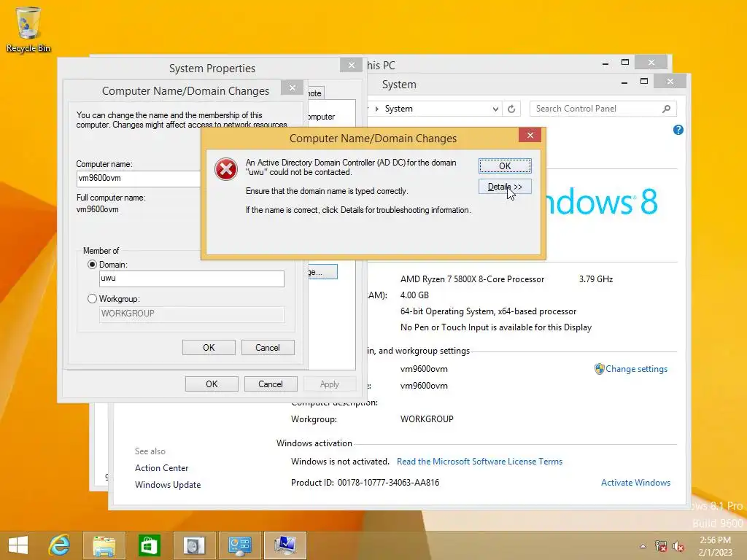Open Control Panel help icon
747x560 pixels.
(678, 130)
